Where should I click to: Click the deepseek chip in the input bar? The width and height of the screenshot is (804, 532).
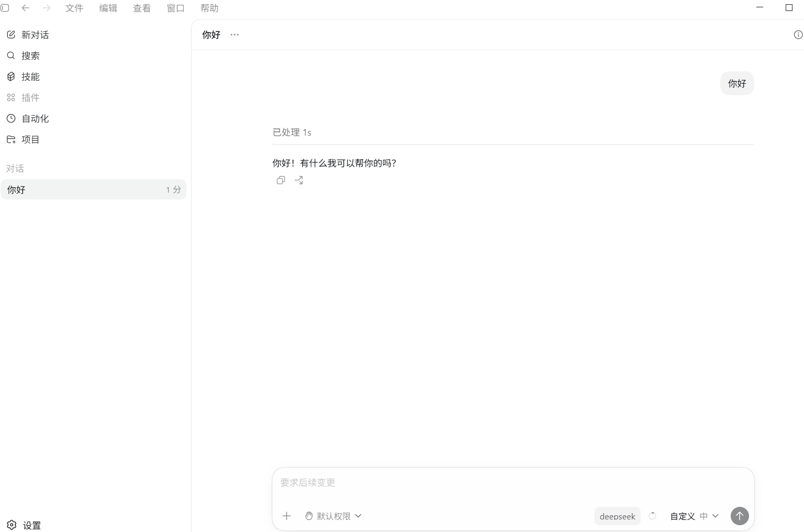[618, 516]
